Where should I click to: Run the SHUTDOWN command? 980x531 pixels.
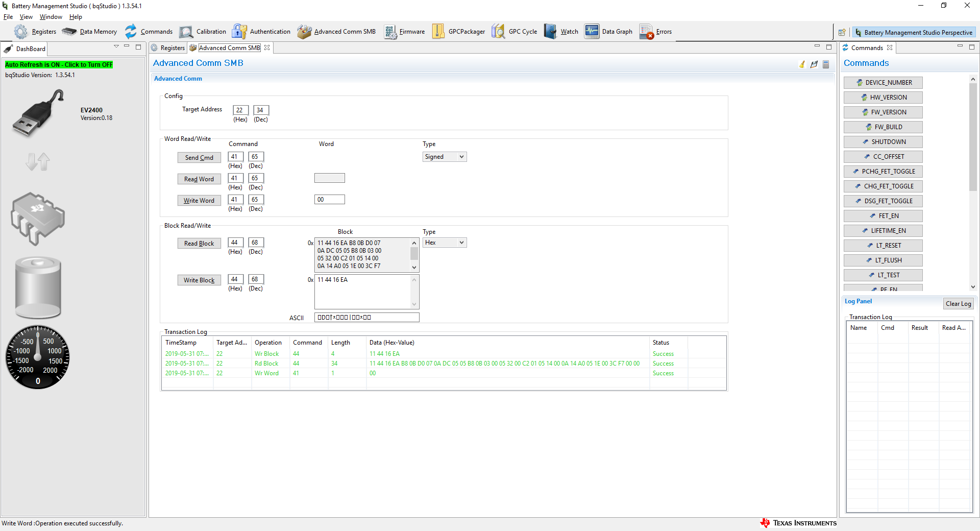tap(883, 142)
